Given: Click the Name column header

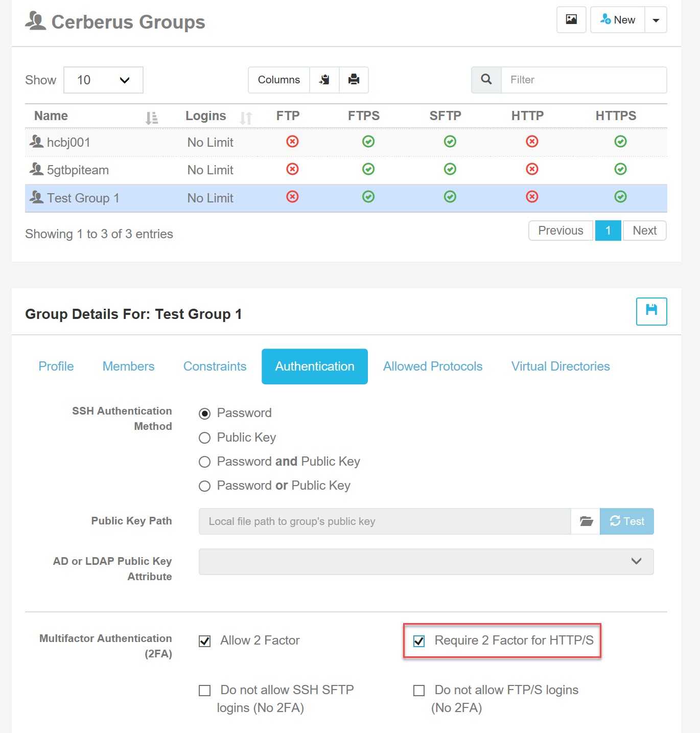Looking at the screenshot, I should (x=51, y=116).
